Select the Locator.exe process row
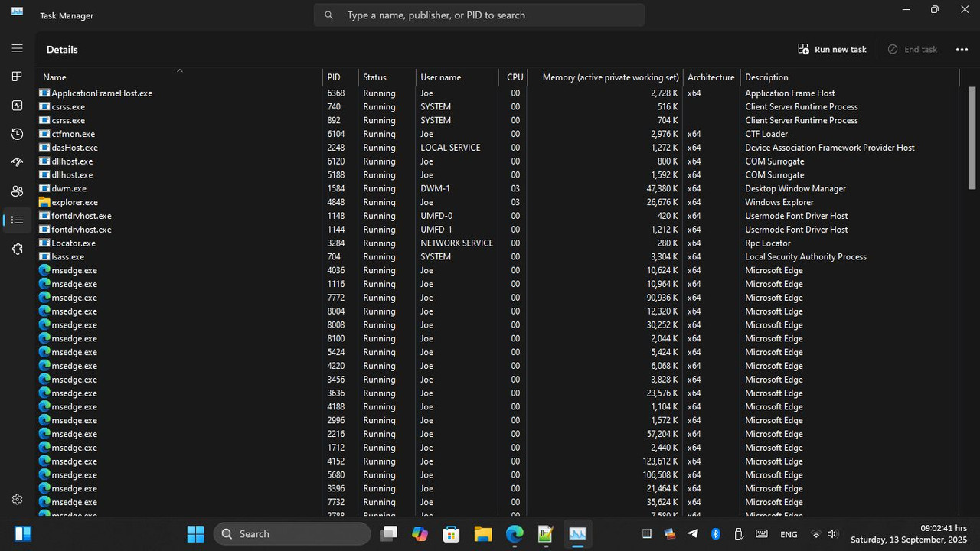Image resolution: width=980 pixels, height=551 pixels. [498, 243]
